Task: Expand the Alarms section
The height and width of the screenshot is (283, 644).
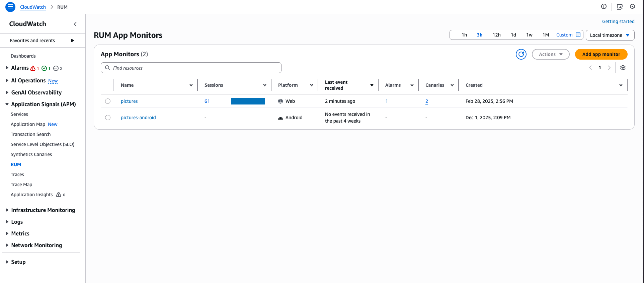Action: [7, 68]
